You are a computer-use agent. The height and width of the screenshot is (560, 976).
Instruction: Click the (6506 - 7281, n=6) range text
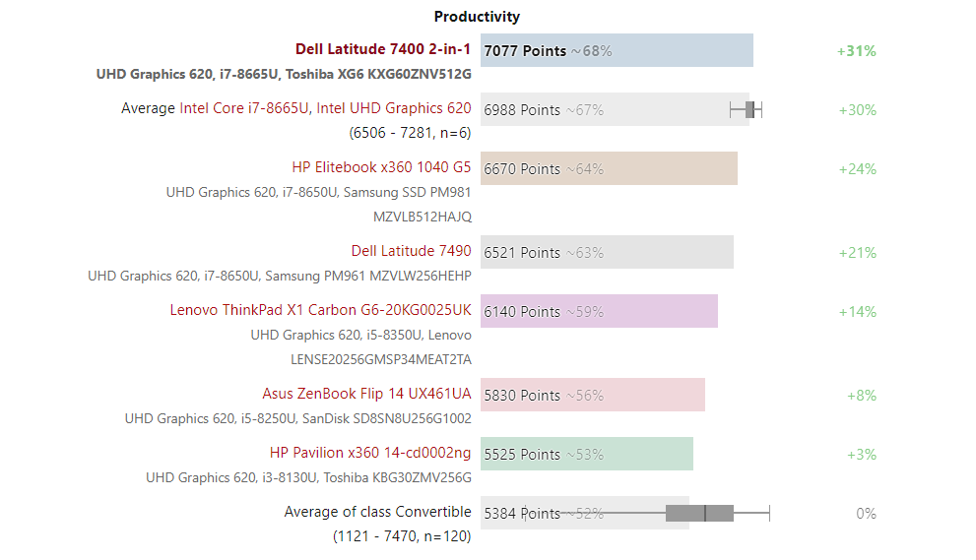pos(410,133)
